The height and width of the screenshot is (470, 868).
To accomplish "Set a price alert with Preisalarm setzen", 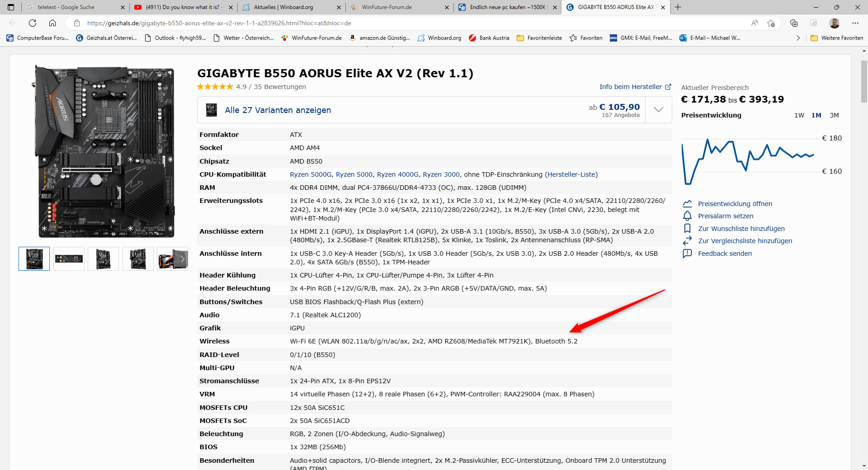I will point(726,216).
